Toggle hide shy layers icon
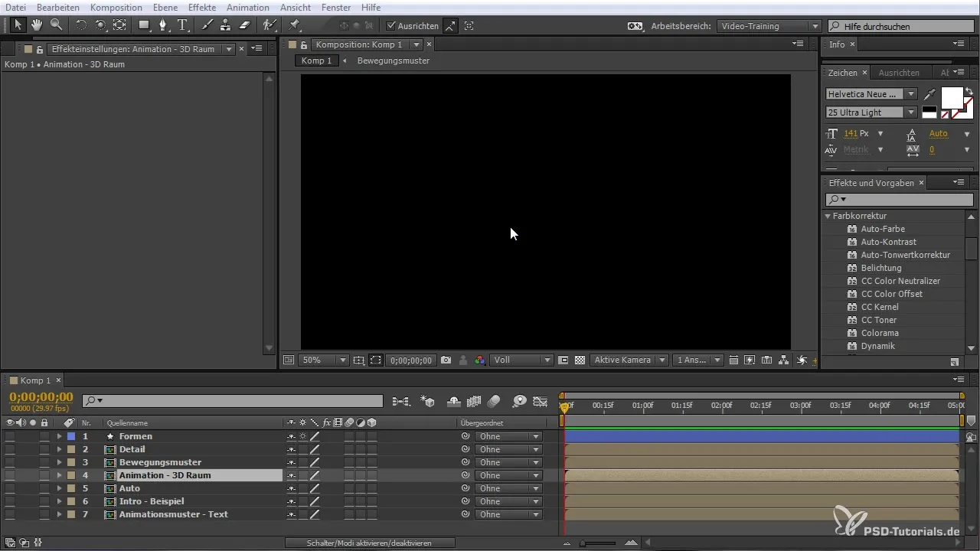 point(453,400)
